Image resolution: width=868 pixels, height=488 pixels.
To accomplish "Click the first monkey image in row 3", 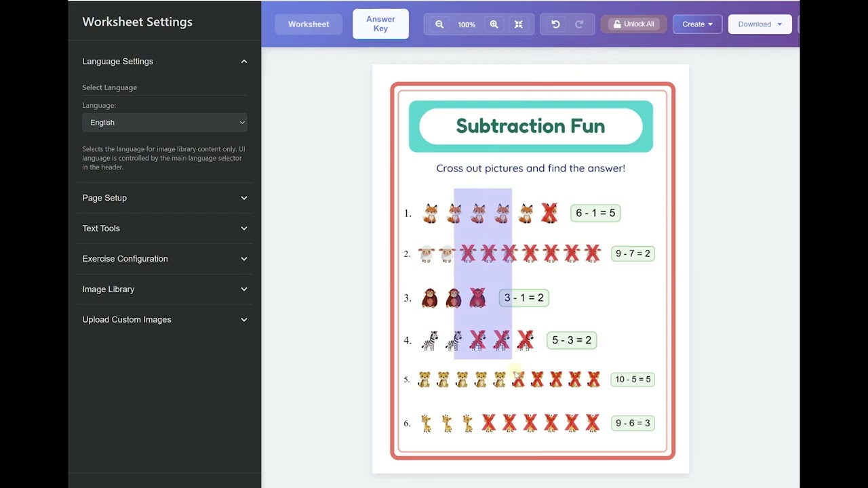I will [430, 298].
